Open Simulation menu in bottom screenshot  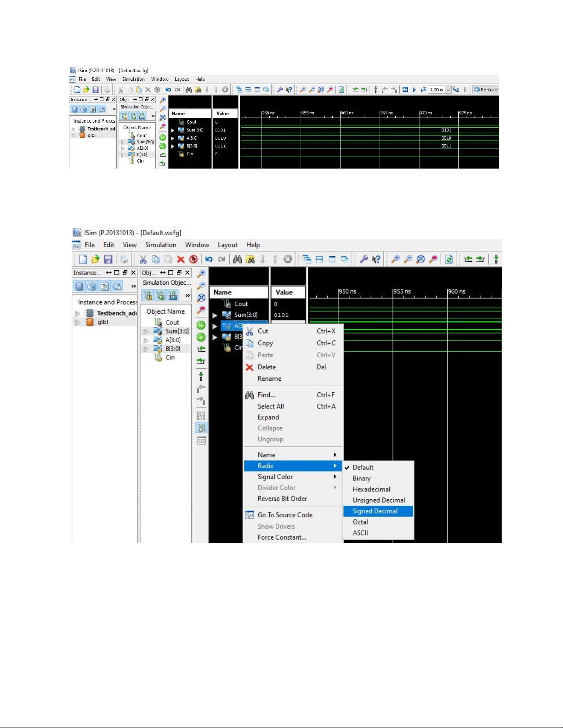[x=160, y=245]
